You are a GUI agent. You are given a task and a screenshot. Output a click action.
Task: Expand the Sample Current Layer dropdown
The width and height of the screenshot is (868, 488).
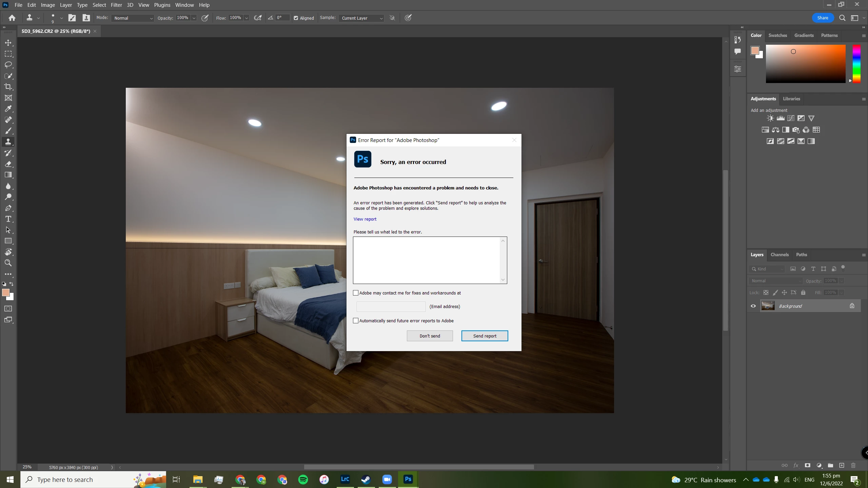click(x=361, y=18)
